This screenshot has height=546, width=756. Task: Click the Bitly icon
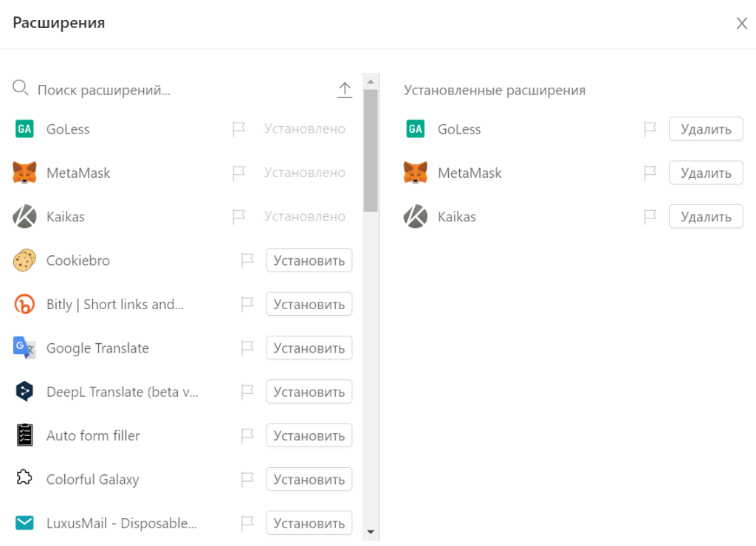(24, 304)
